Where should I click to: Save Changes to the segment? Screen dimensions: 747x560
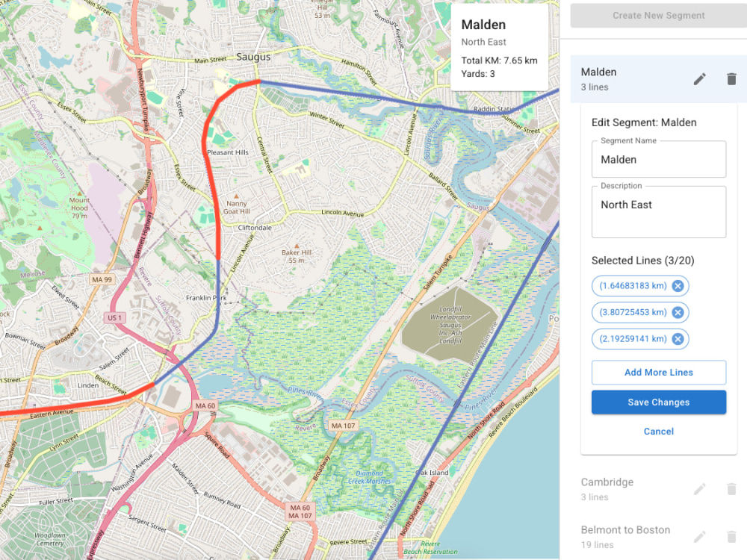pyautogui.click(x=658, y=402)
